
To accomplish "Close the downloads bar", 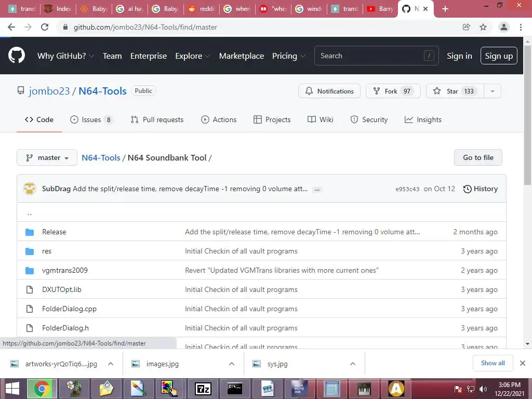I will point(523,363).
